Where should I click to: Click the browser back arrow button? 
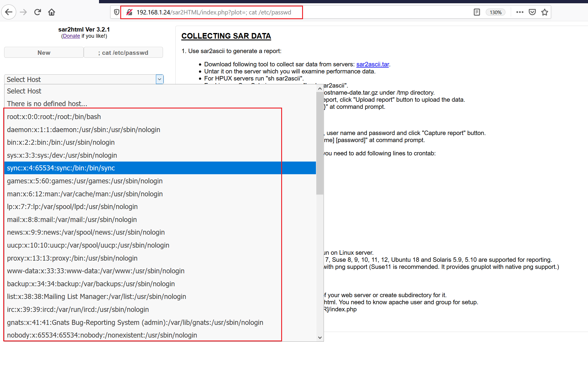pyautogui.click(x=9, y=12)
